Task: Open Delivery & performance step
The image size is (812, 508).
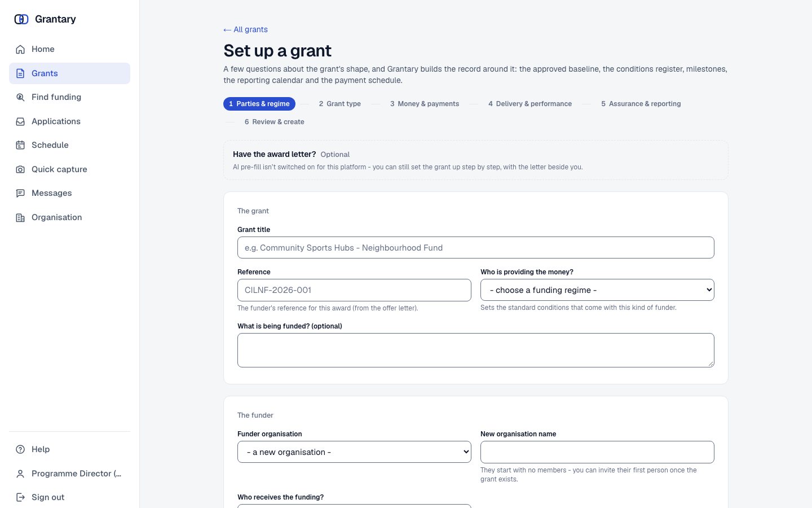Action: (530, 104)
